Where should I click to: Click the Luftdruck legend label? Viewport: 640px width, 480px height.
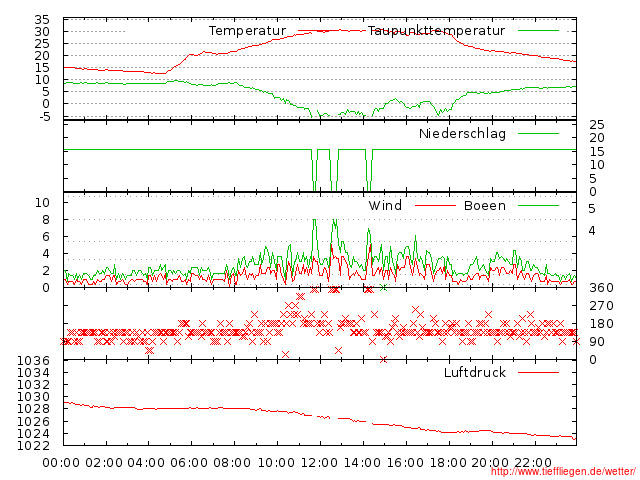pos(475,372)
